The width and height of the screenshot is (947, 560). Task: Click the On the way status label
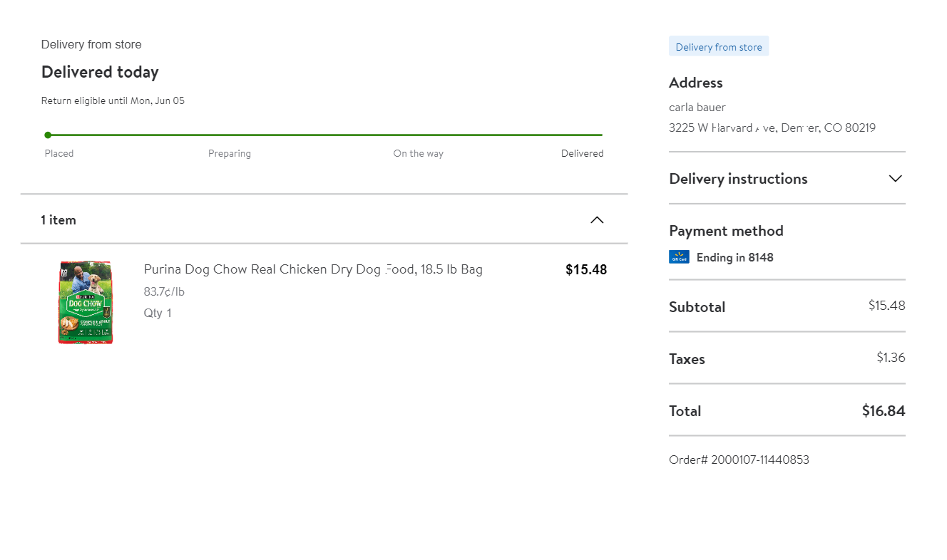[x=418, y=153]
